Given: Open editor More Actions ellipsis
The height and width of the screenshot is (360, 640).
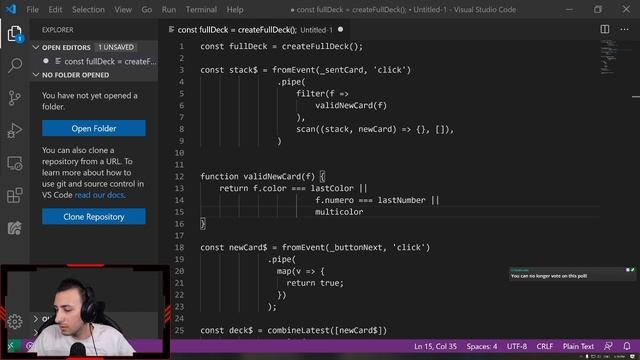Looking at the screenshot, I should coord(624,29).
